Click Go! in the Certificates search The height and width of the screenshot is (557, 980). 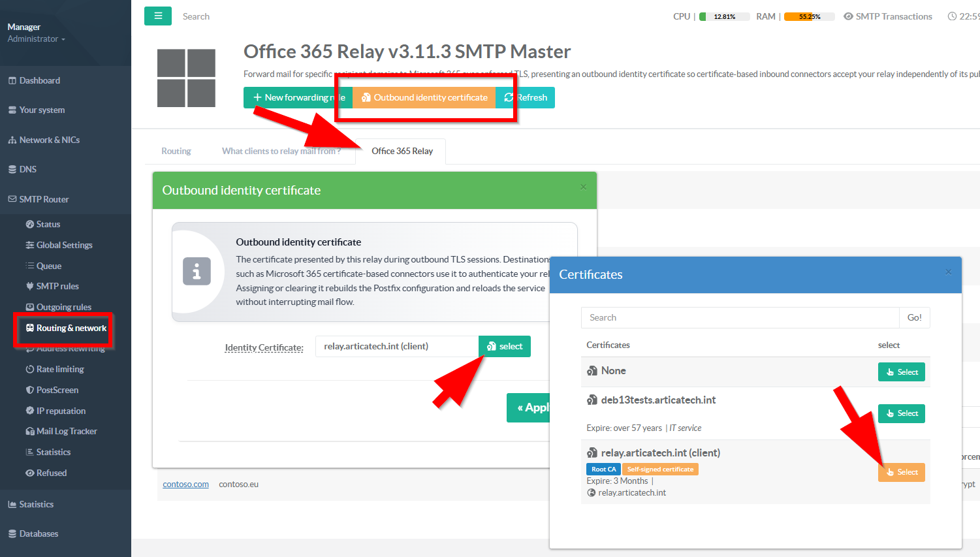[915, 317]
